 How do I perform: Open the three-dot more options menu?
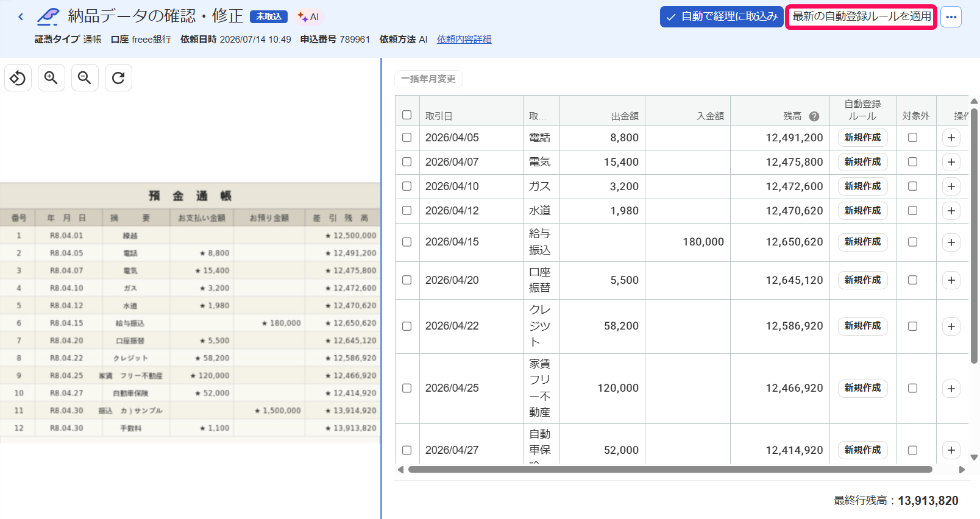(951, 17)
